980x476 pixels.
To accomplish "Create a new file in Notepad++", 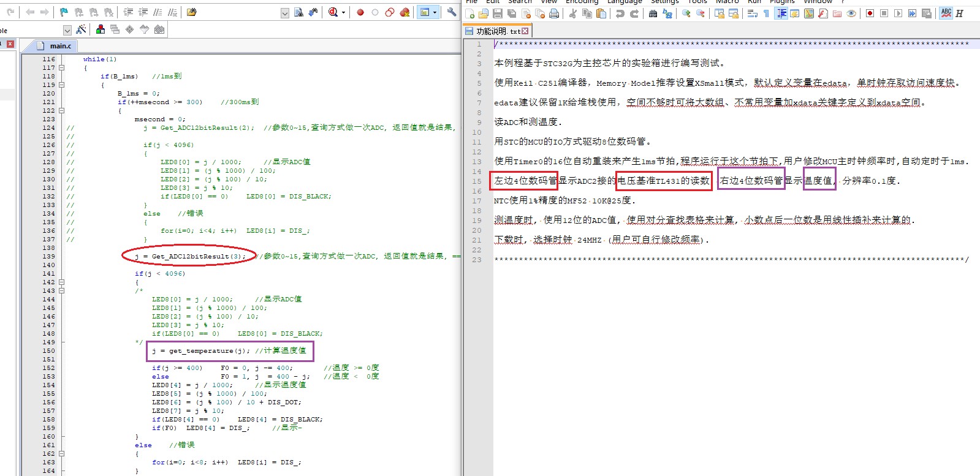I will (470, 13).
